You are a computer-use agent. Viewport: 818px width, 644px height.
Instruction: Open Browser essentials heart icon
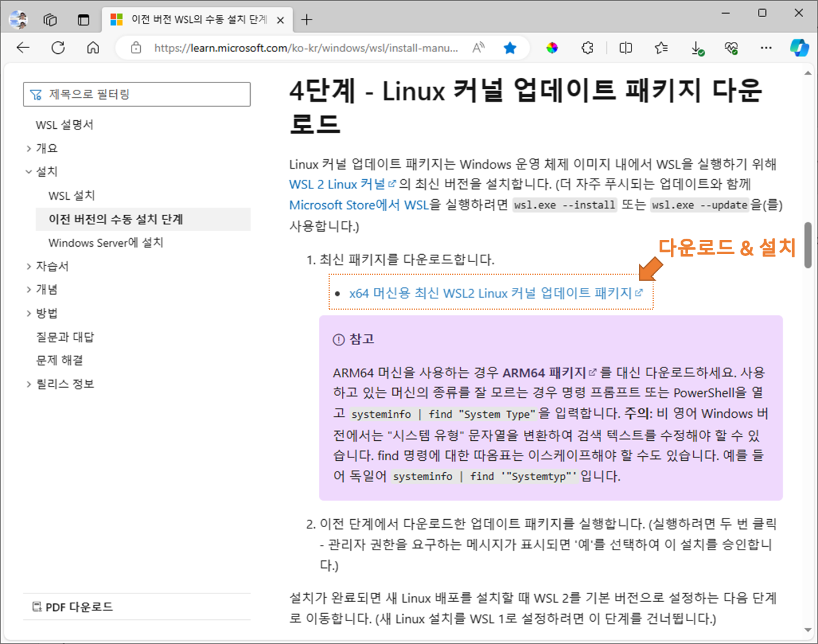coord(731,48)
